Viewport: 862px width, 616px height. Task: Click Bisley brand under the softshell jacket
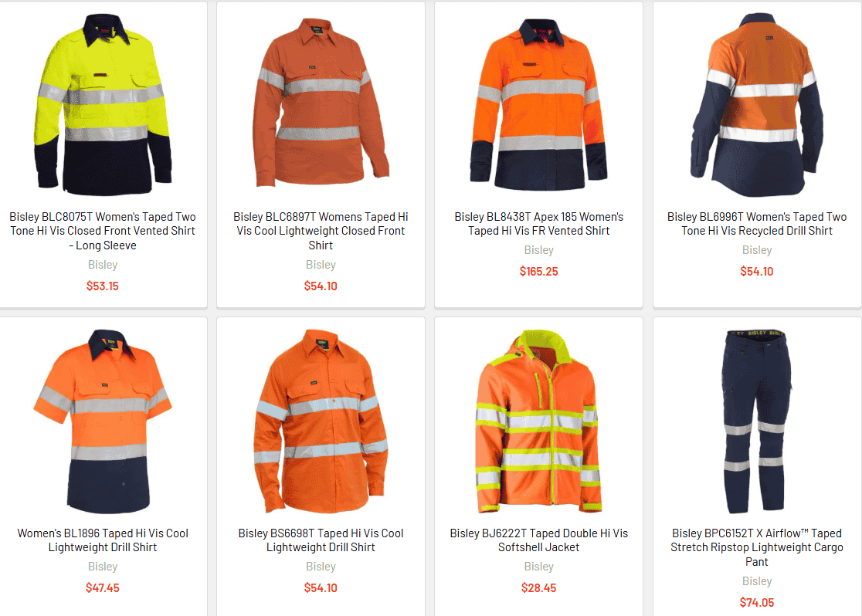(539, 567)
